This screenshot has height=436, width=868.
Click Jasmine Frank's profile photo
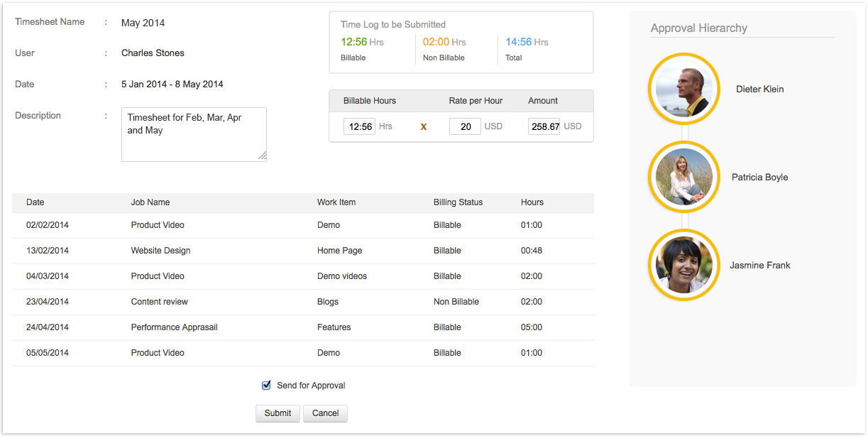click(683, 266)
